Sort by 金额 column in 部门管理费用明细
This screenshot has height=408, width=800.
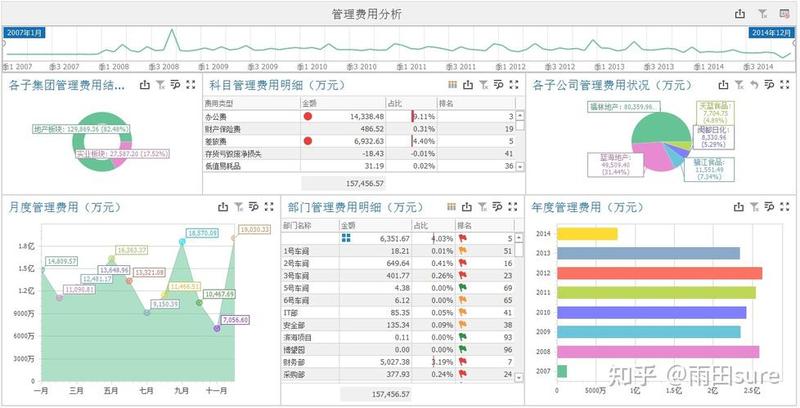click(x=376, y=225)
